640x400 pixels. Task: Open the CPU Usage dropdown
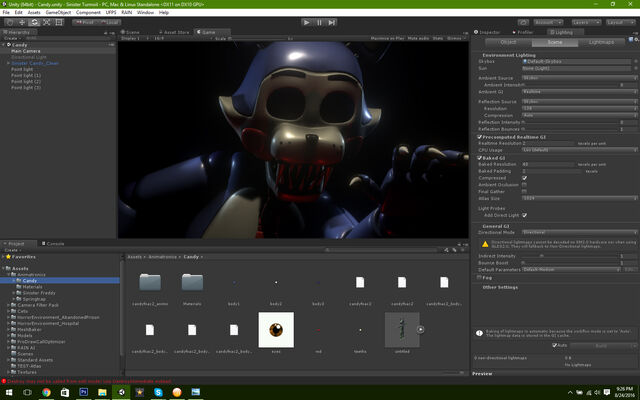point(580,150)
